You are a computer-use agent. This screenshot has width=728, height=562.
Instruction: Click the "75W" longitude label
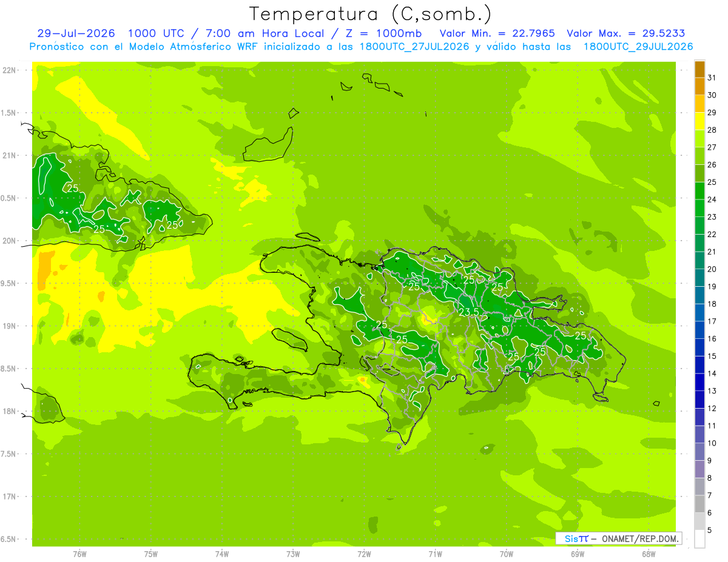pyautogui.click(x=151, y=554)
